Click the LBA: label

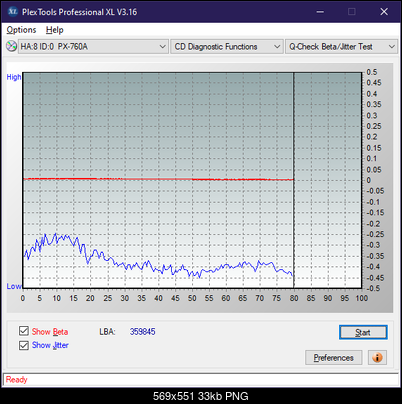pos(107,332)
